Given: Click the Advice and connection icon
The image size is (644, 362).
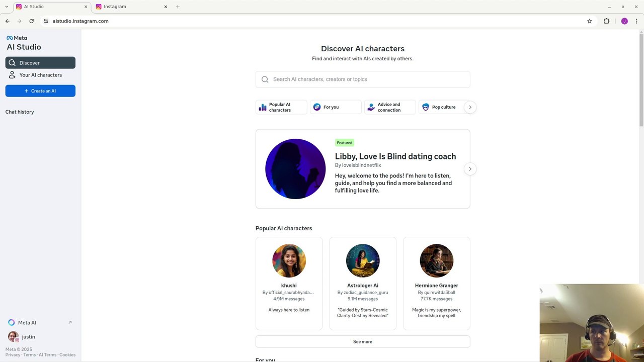Looking at the screenshot, I should click(x=371, y=107).
